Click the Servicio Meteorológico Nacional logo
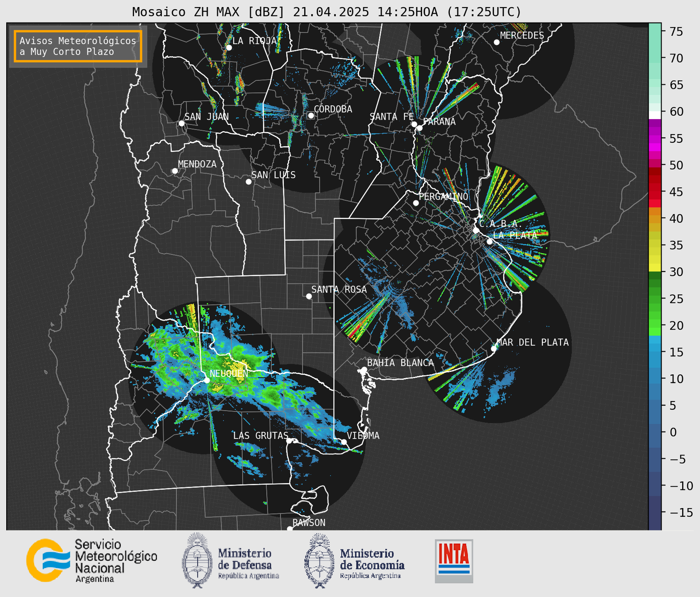Image resolution: width=700 pixels, height=597 pixels. click(92, 560)
